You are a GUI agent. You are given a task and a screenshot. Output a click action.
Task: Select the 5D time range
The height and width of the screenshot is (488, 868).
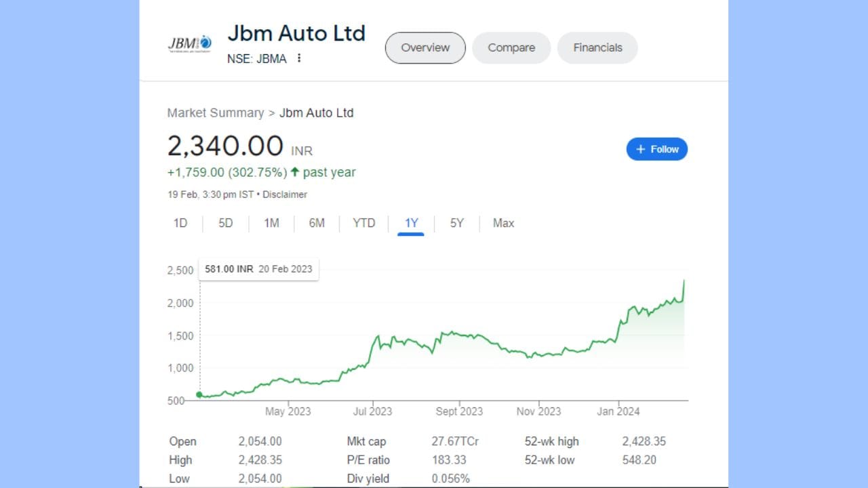(226, 223)
